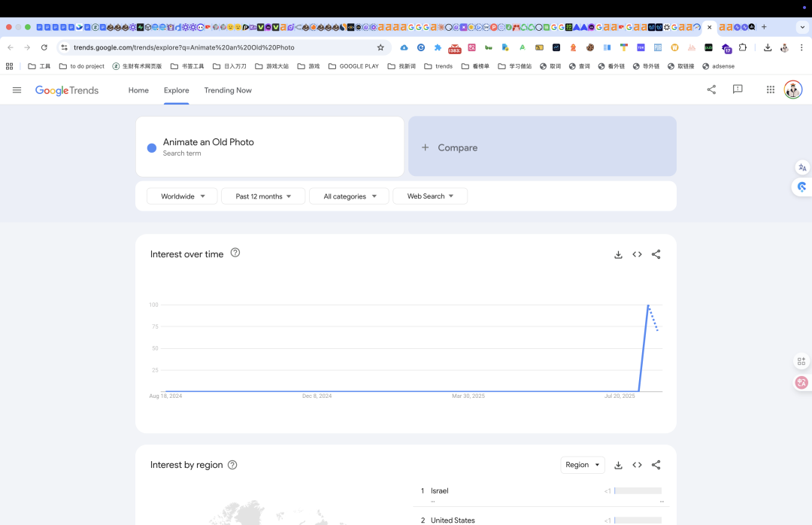Click the chart peak at value 100
The image size is (812, 525).
coord(648,305)
